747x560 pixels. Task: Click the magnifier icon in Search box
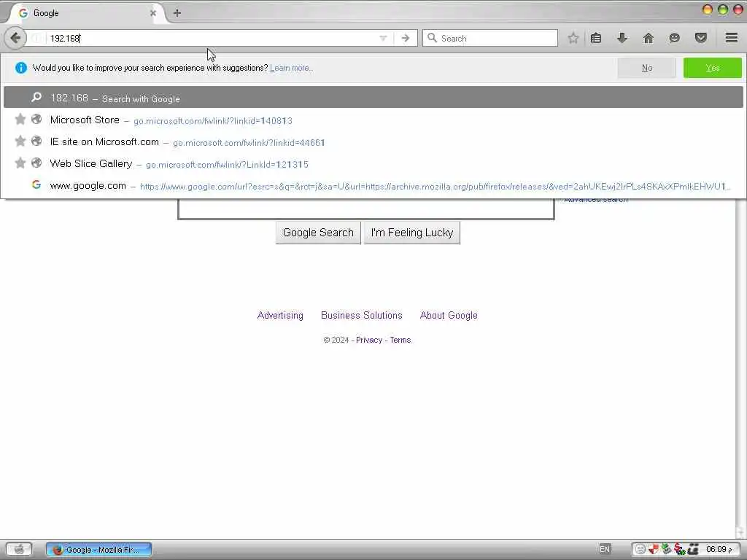coord(432,38)
